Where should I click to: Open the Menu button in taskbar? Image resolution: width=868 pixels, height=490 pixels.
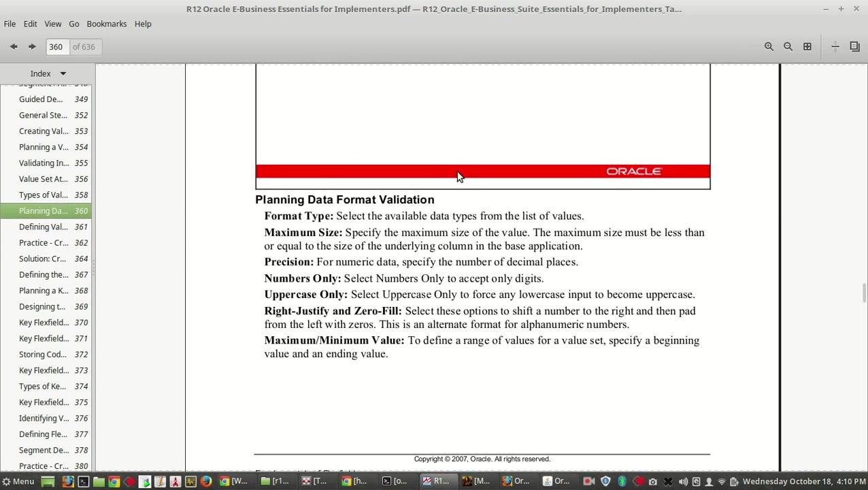pos(18,481)
